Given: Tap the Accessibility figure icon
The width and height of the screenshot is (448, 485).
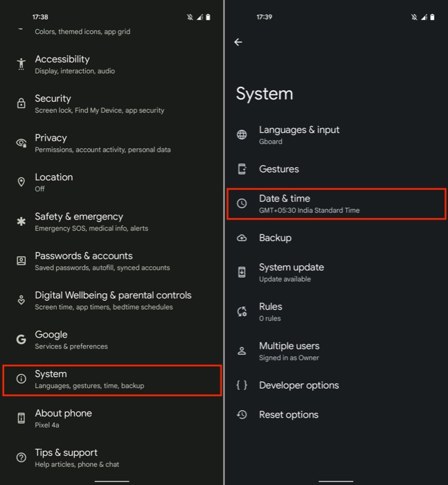Looking at the screenshot, I should point(21,64).
